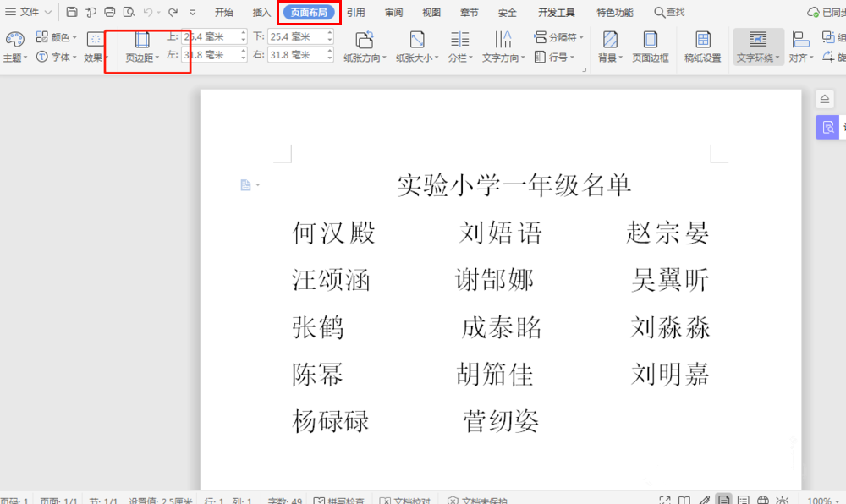Open the 开发工具 tab
The image size is (846, 504).
(557, 13)
